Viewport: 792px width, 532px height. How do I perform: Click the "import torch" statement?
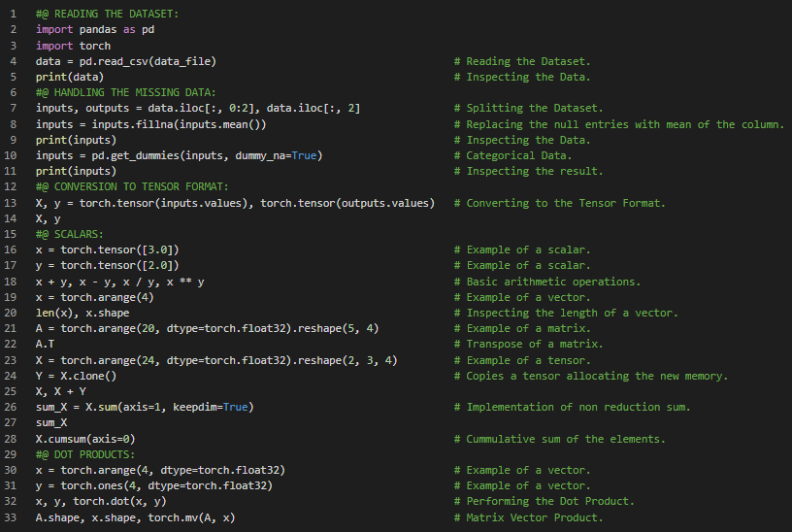73,46
